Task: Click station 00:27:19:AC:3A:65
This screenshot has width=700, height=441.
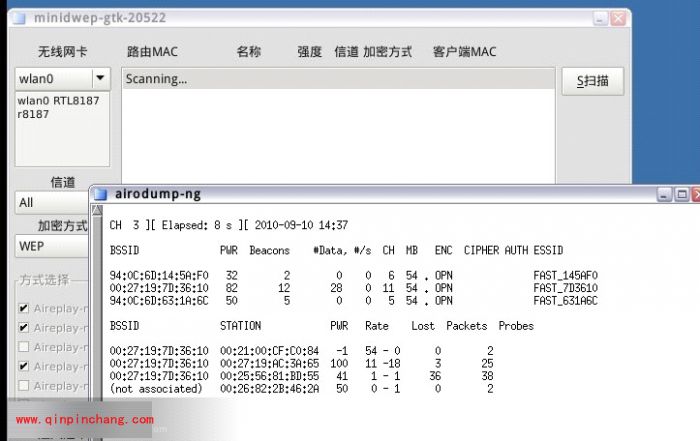Action: pyautogui.click(x=270, y=363)
